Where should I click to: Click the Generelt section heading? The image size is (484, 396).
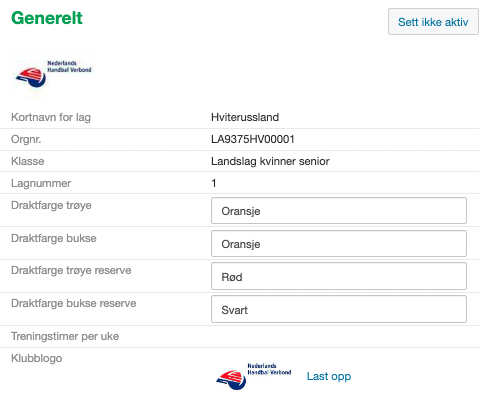[x=47, y=18]
